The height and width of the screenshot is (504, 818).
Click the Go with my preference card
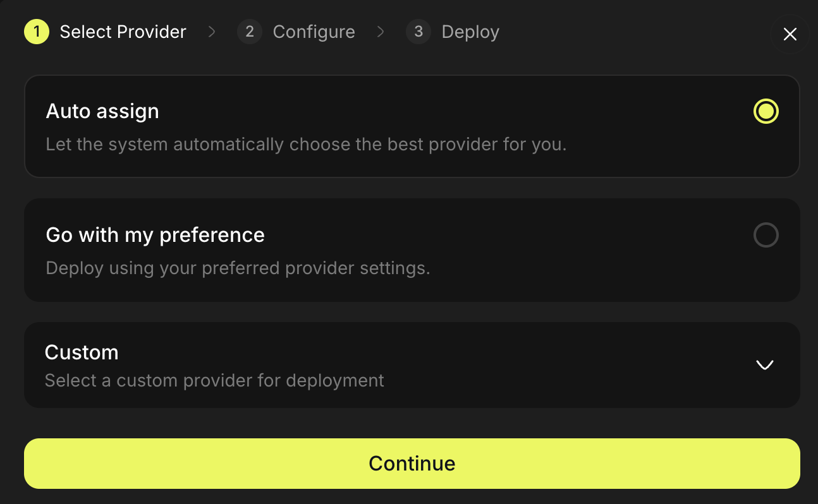(x=412, y=250)
